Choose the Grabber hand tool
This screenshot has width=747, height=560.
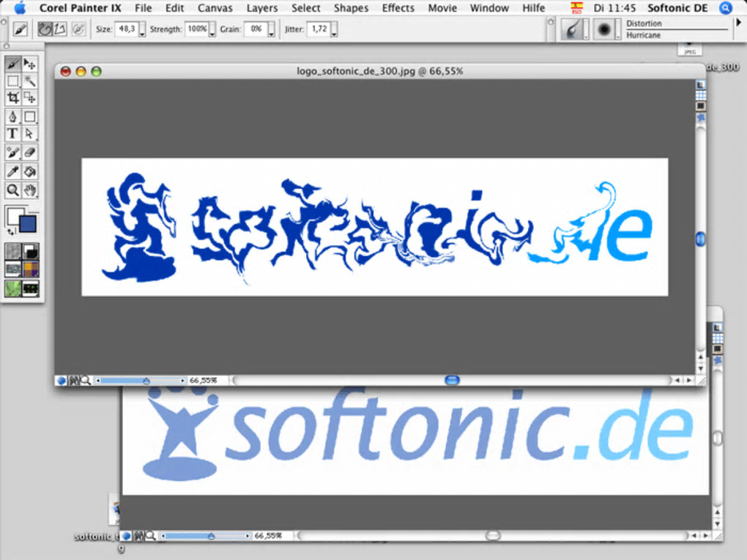[30, 190]
